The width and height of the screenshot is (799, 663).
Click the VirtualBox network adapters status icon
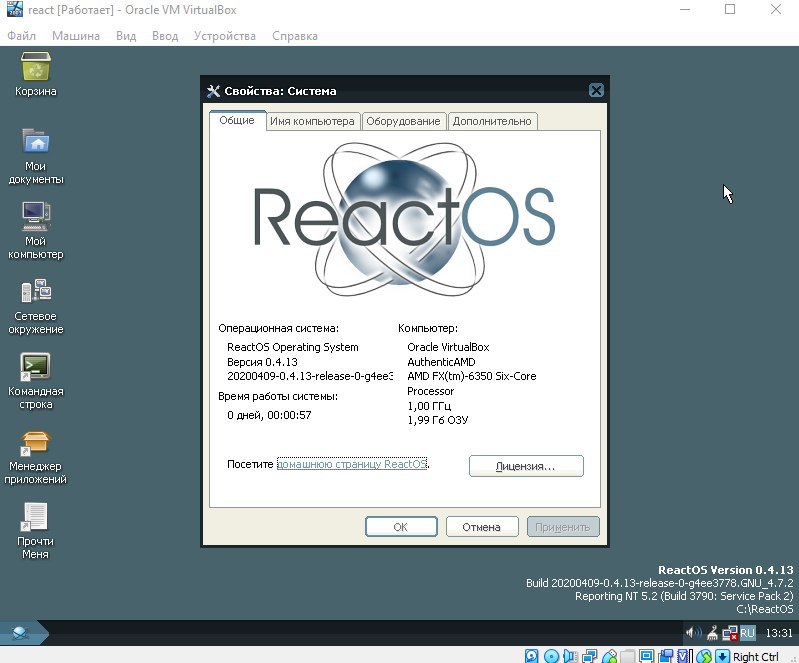click(x=590, y=656)
